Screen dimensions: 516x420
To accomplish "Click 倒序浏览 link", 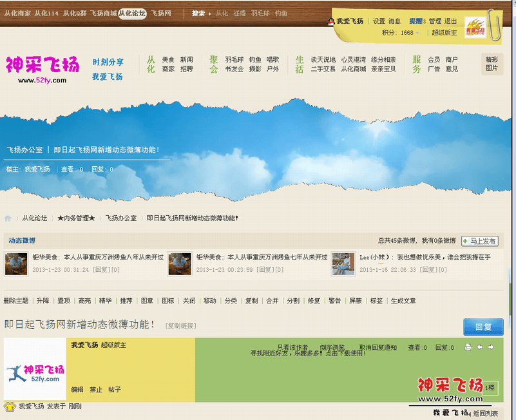I will pyautogui.click(x=332, y=347).
